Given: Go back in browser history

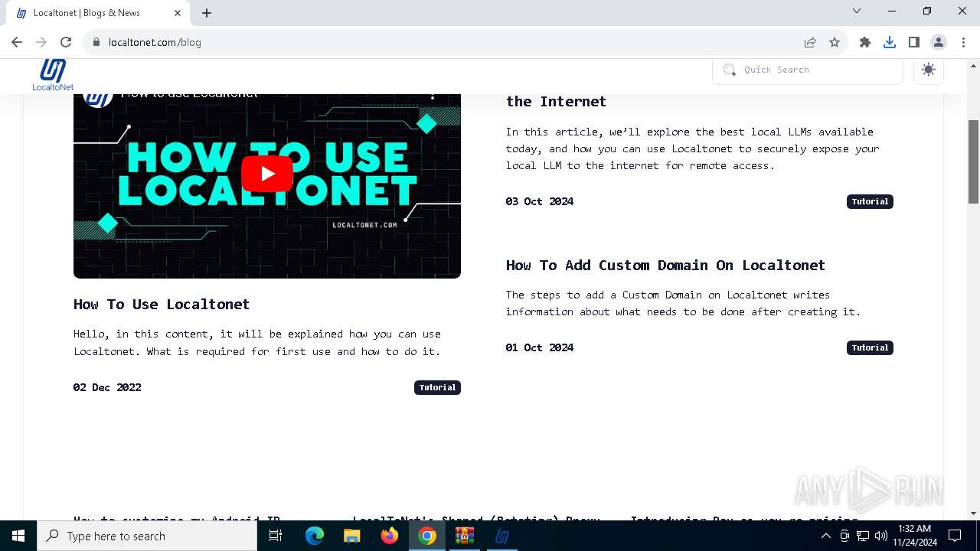Looking at the screenshot, I should coord(17,42).
